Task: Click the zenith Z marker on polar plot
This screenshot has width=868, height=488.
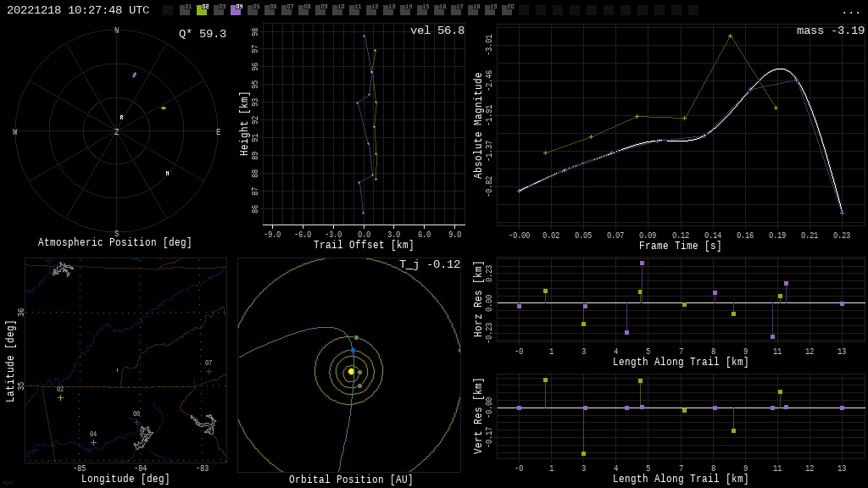Action: [117, 132]
